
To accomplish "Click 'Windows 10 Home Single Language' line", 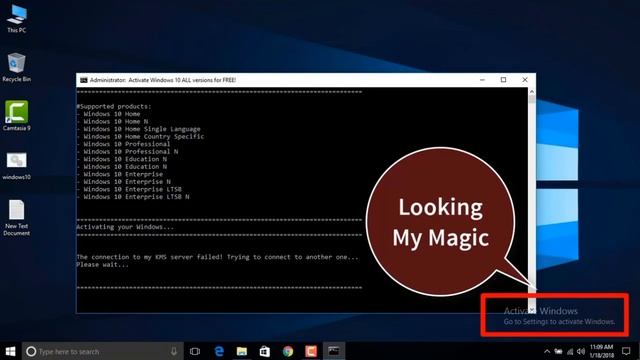I will coord(138,129).
